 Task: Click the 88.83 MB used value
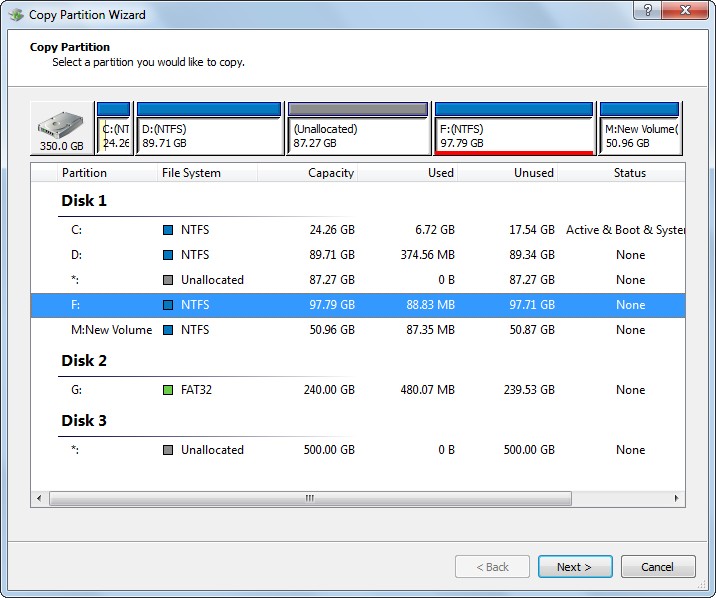coord(431,305)
